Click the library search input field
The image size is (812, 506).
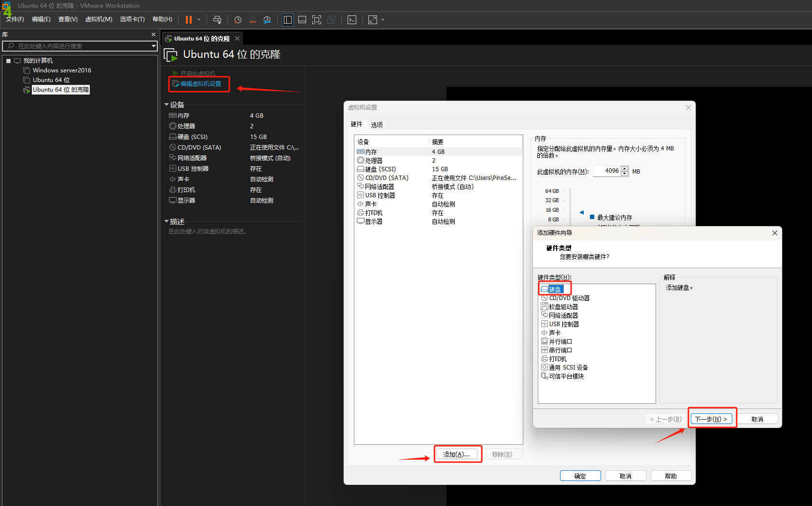coord(77,46)
